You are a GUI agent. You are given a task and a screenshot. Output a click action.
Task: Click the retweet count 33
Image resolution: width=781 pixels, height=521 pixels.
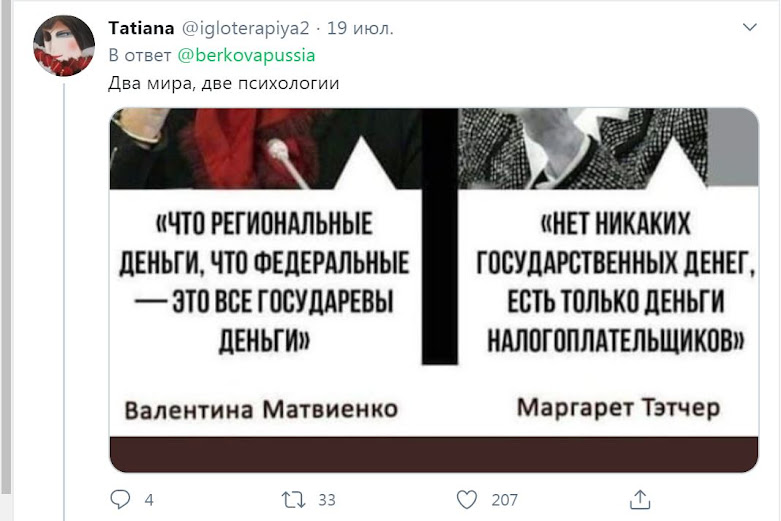[x=327, y=500]
